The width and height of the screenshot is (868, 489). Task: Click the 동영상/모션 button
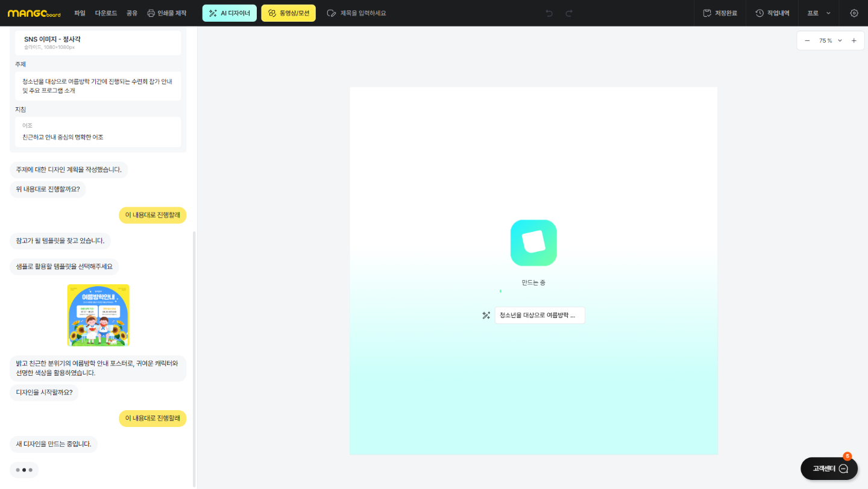pyautogui.click(x=288, y=13)
